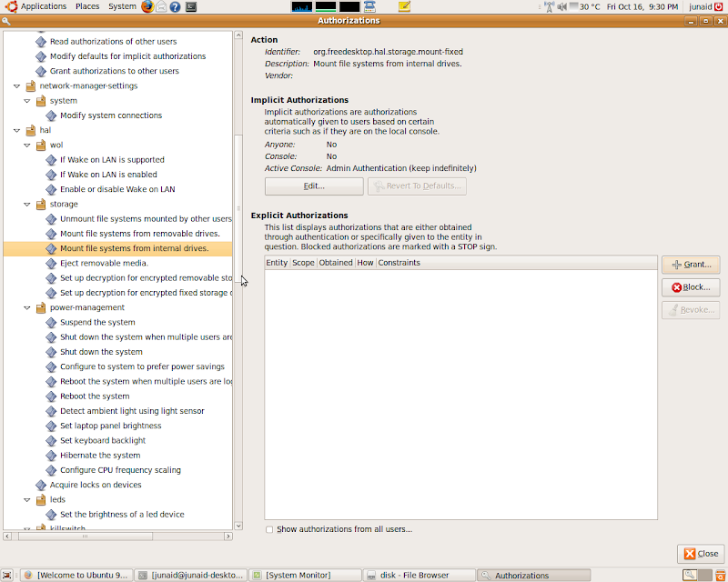728x582 pixels.
Task: Open the trash icon in bottom panel
Action: click(x=720, y=575)
